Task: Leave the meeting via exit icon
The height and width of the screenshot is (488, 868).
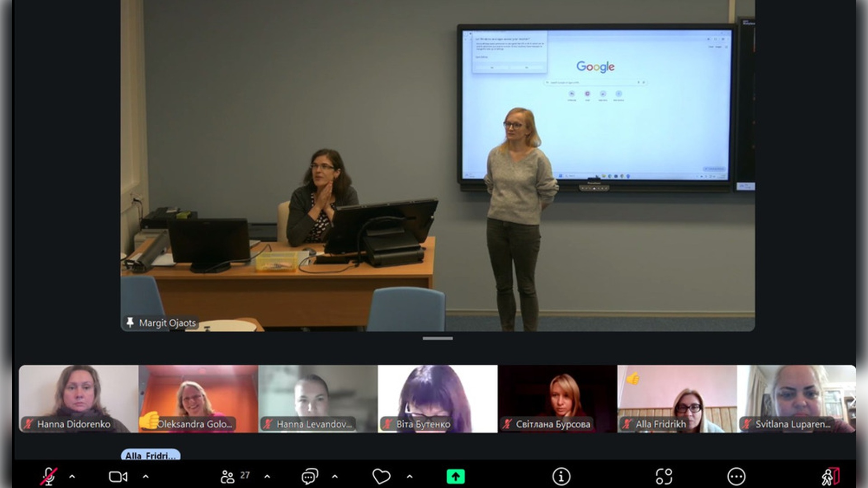Action: tap(830, 476)
